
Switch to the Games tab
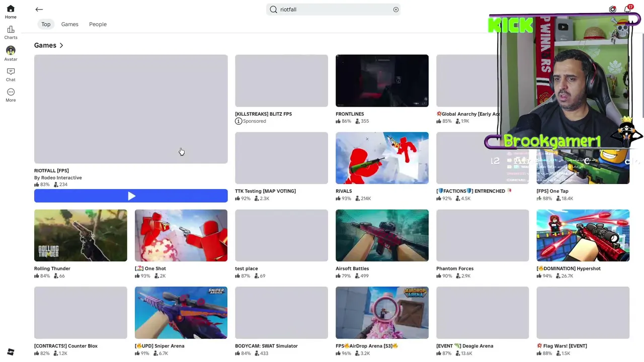(x=70, y=24)
